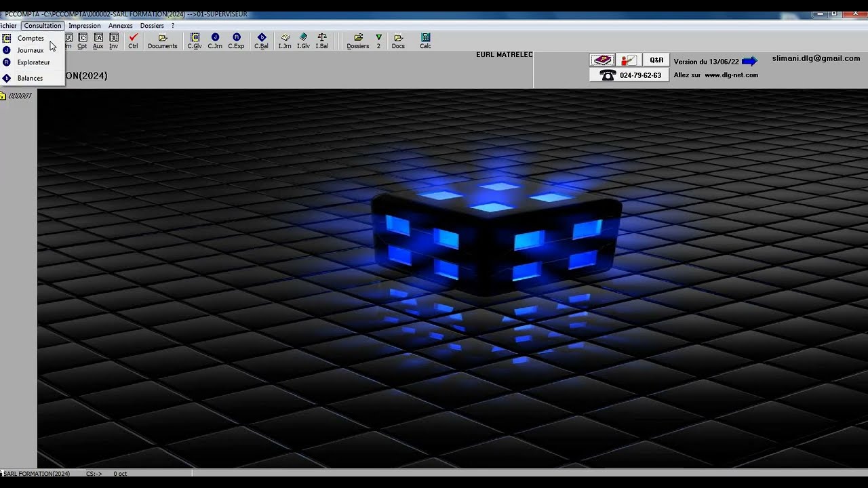Image resolution: width=868 pixels, height=488 pixels.
Task: Close the Consultation menu via its title
Action: (x=43, y=26)
